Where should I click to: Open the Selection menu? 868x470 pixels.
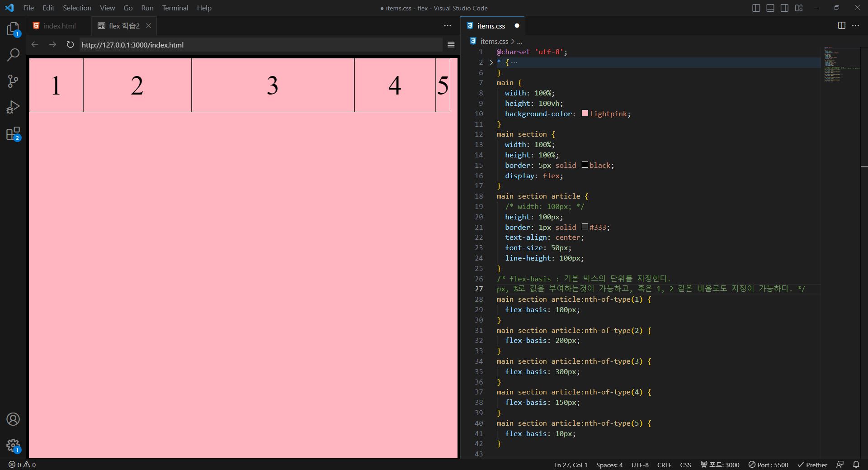77,8
